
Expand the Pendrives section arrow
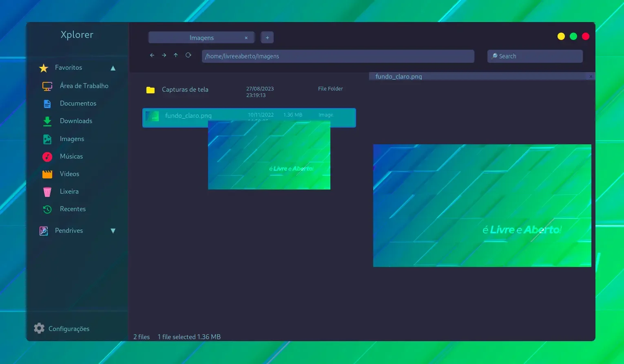pos(113,231)
